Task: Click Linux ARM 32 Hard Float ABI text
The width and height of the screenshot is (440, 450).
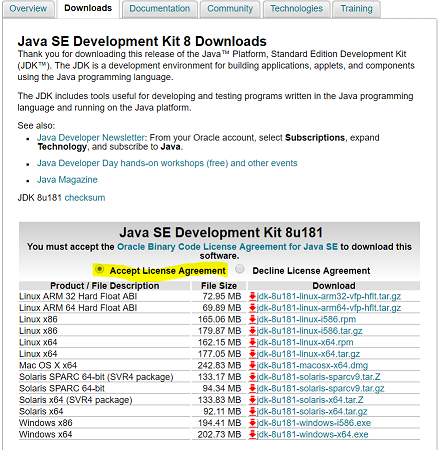Action: (78, 296)
